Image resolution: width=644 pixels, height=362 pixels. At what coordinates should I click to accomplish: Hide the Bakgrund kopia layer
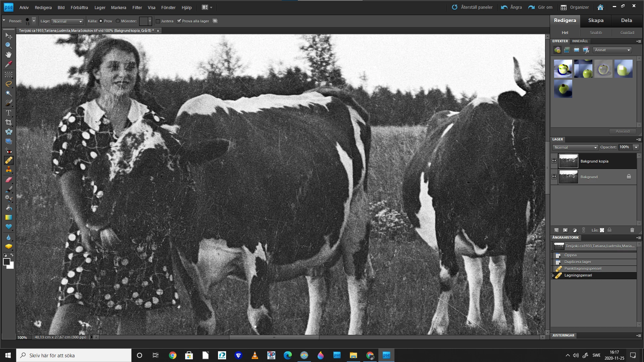(x=554, y=161)
